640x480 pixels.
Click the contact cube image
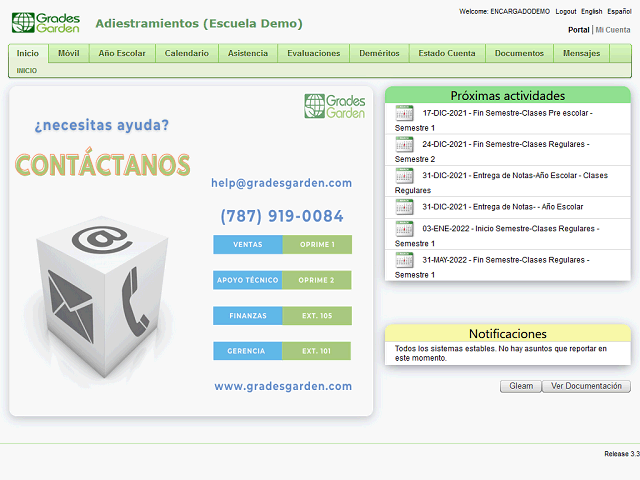click(x=102, y=297)
